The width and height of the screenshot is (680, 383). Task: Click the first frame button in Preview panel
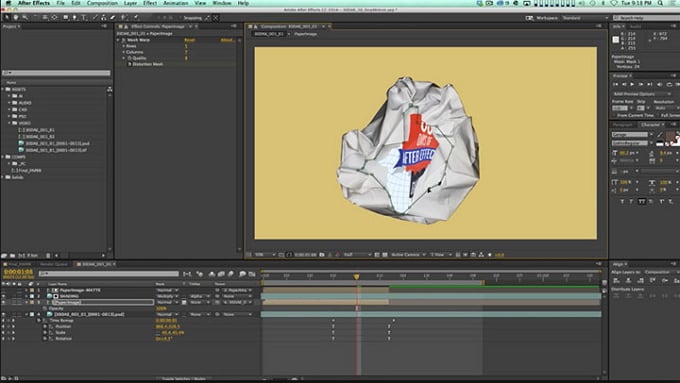click(x=615, y=85)
